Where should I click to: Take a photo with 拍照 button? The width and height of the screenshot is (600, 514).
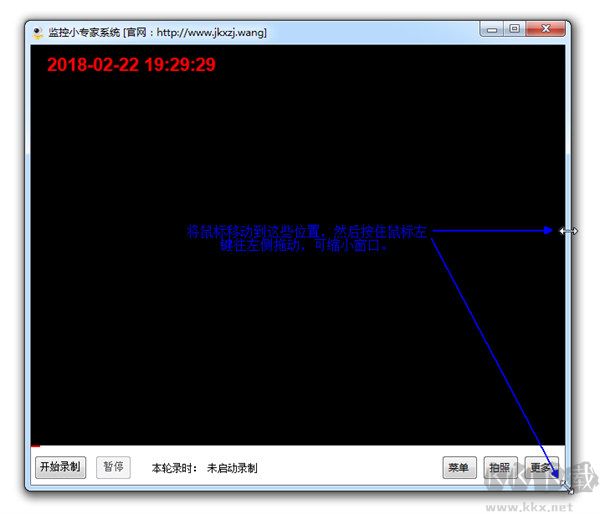pos(501,467)
